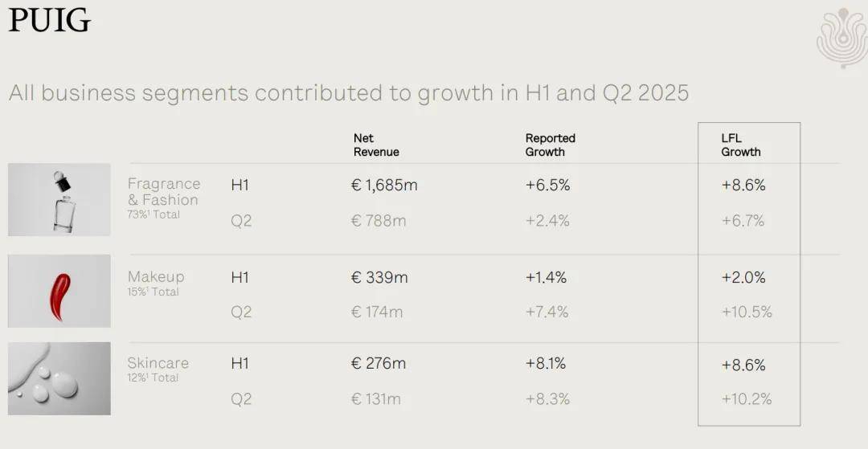Select the perfume bottle thumbnail image
The width and height of the screenshot is (868, 449).
(x=59, y=199)
